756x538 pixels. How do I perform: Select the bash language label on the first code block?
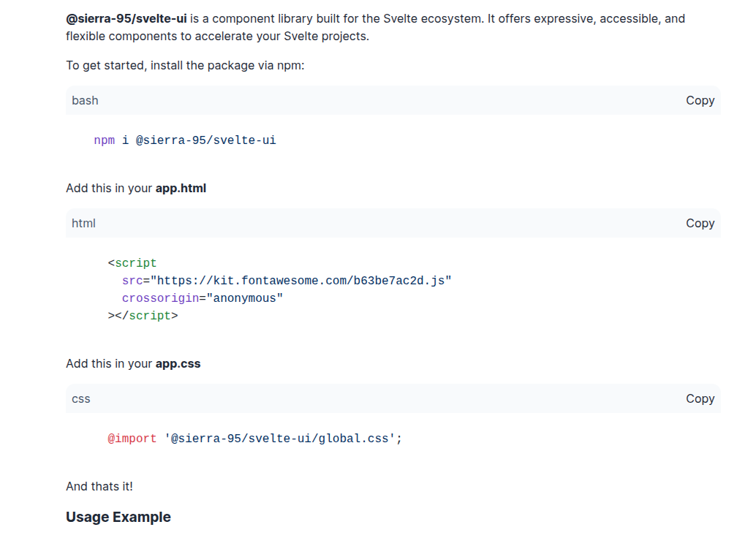(x=85, y=100)
